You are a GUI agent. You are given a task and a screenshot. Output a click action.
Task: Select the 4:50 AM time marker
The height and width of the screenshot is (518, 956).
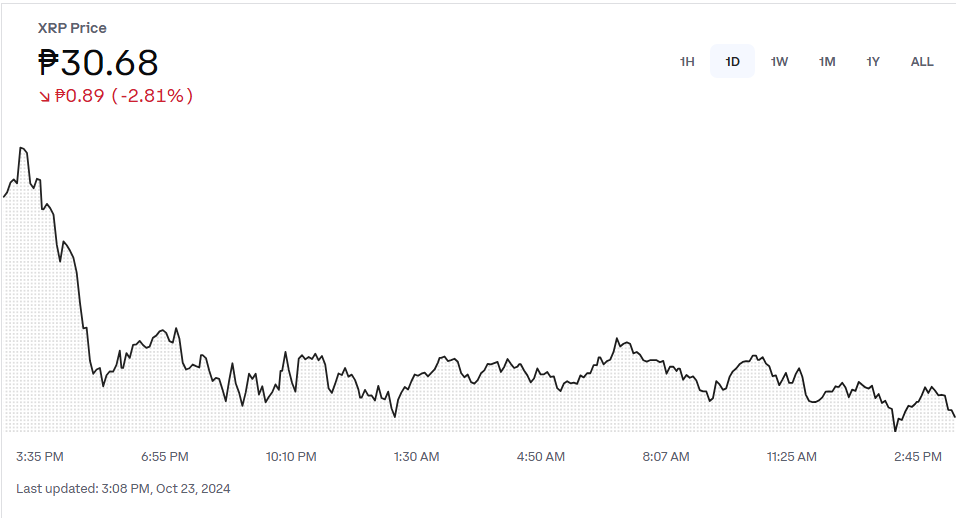click(x=541, y=457)
